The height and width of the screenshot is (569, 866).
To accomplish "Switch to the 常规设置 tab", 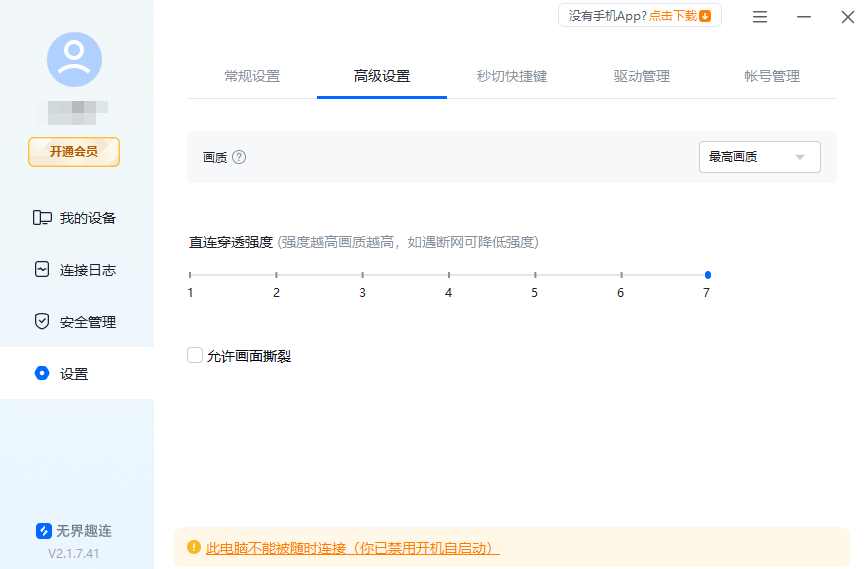I will pos(252,76).
